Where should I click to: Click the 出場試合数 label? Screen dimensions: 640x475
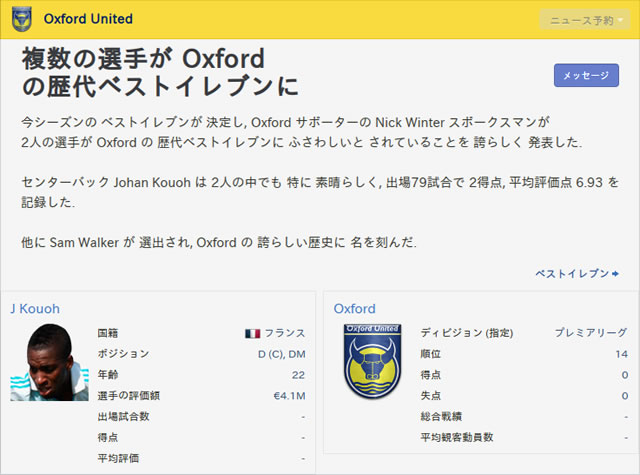(x=124, y=416)
